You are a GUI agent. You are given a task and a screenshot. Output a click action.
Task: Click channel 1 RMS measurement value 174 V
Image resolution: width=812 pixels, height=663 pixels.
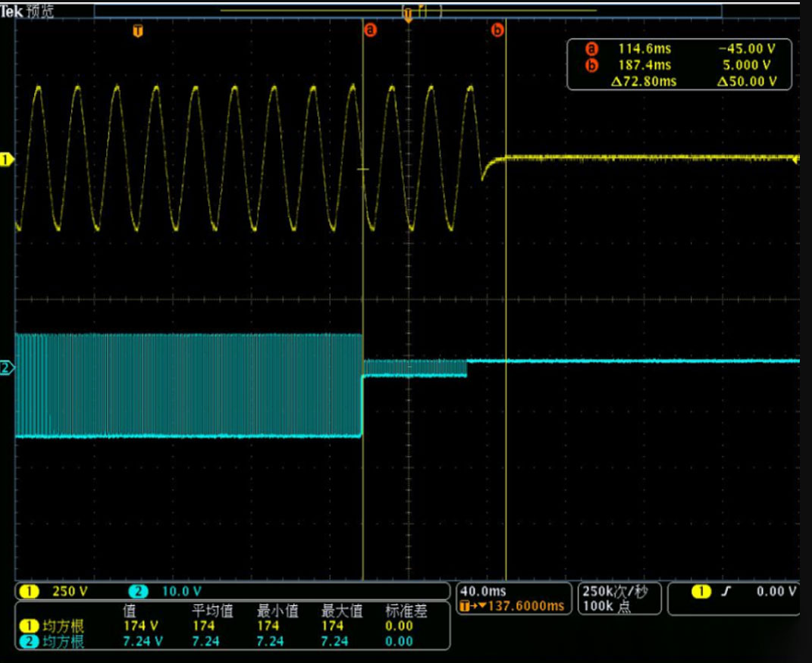point(140,626)
